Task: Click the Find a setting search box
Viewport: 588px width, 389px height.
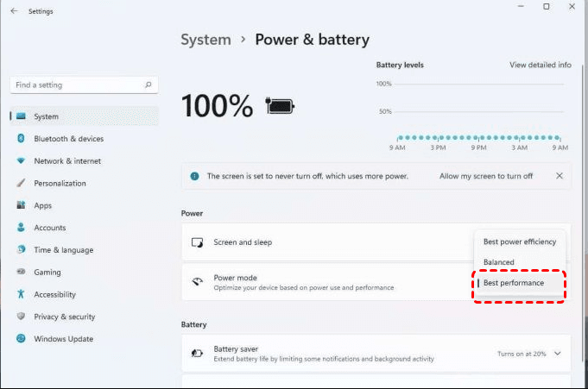Action: [76, 85]
